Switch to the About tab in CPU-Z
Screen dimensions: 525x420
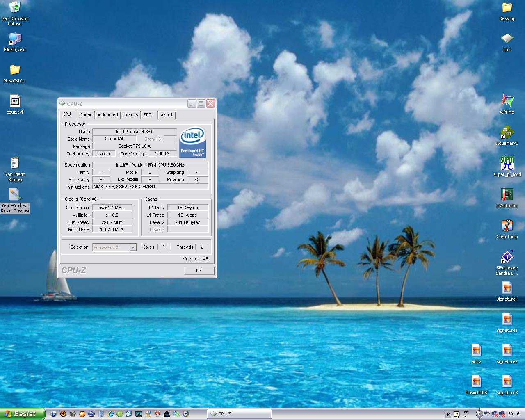click(167, 115)
